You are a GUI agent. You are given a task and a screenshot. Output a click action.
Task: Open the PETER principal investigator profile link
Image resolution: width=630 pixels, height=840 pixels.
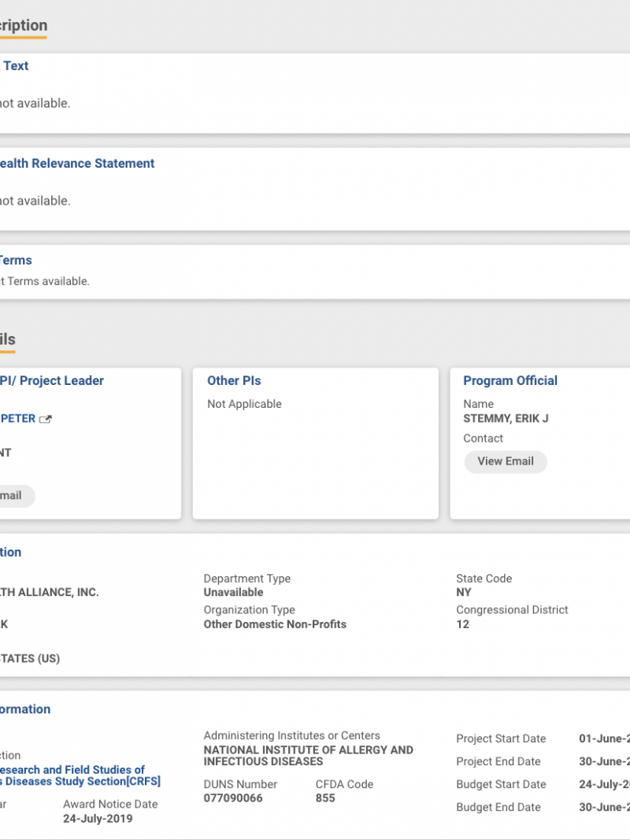coord(17,419)
